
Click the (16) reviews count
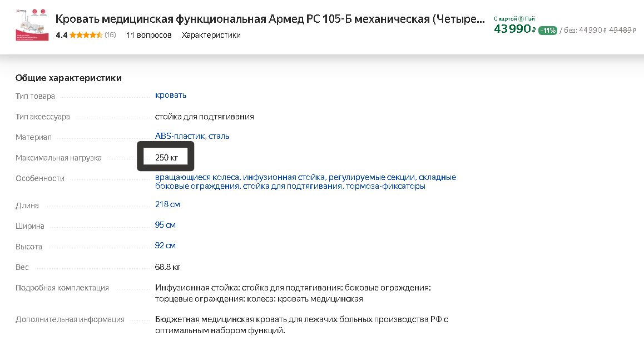(110, 35)
